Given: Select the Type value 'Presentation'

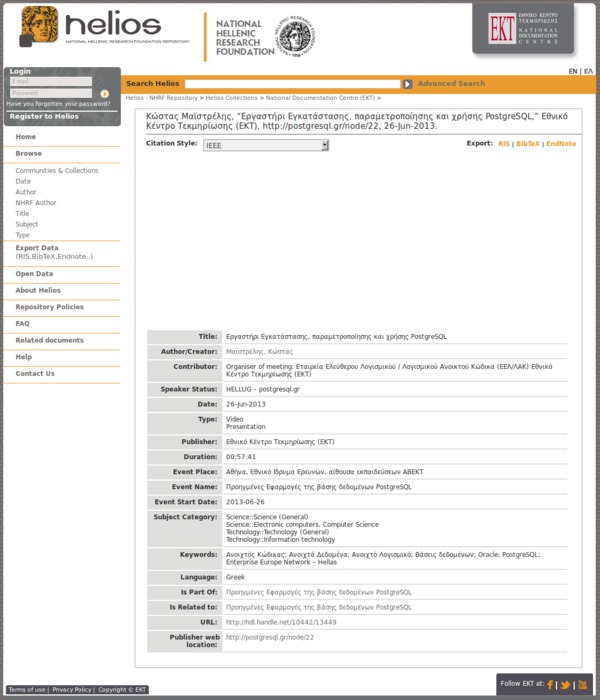Looking at the screenshot, I should pyautogui.click(x=246, y=427).
